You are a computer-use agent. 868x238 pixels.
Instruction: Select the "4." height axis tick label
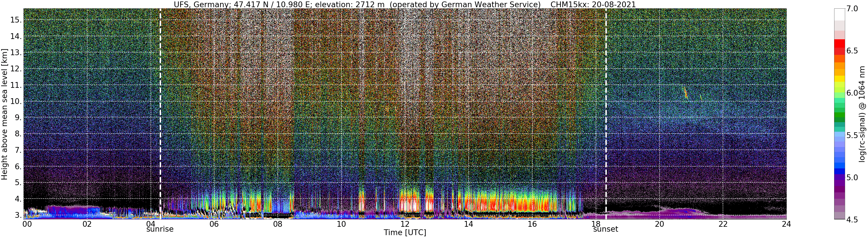(18, 199)
